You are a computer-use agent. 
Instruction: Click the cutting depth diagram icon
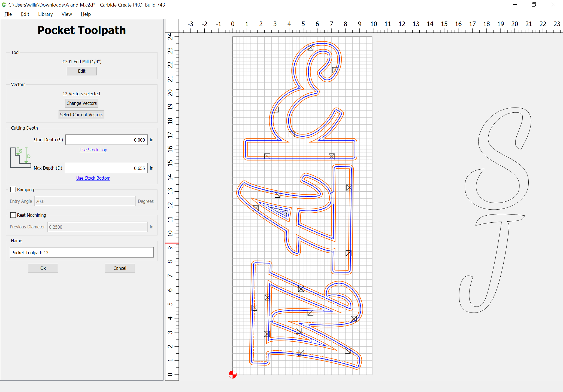pos(21,158)
